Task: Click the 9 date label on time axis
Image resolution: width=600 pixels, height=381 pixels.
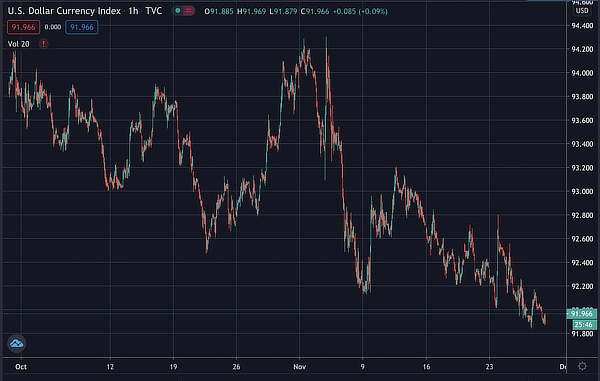Action: pyautogui.click(x=362, y=367)
